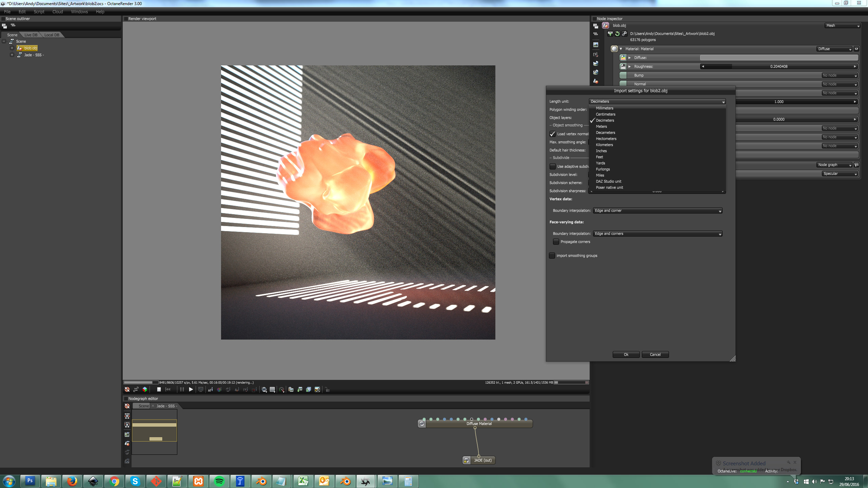
Task: Click the Cancel button in import settings
Action: (655, 354)
